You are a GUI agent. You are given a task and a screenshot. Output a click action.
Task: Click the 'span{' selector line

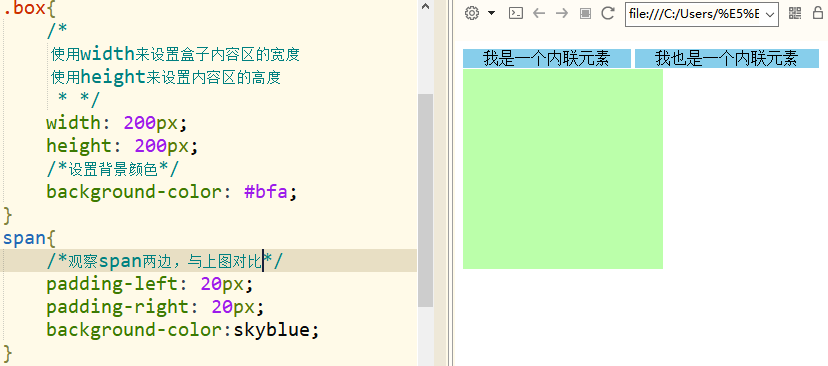click(x=30, y=238)
